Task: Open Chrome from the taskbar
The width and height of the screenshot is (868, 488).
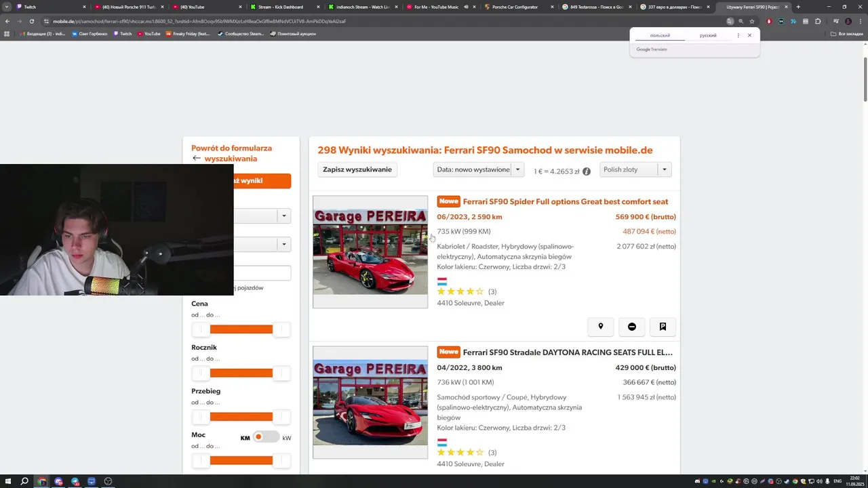Action: point(41,481)
